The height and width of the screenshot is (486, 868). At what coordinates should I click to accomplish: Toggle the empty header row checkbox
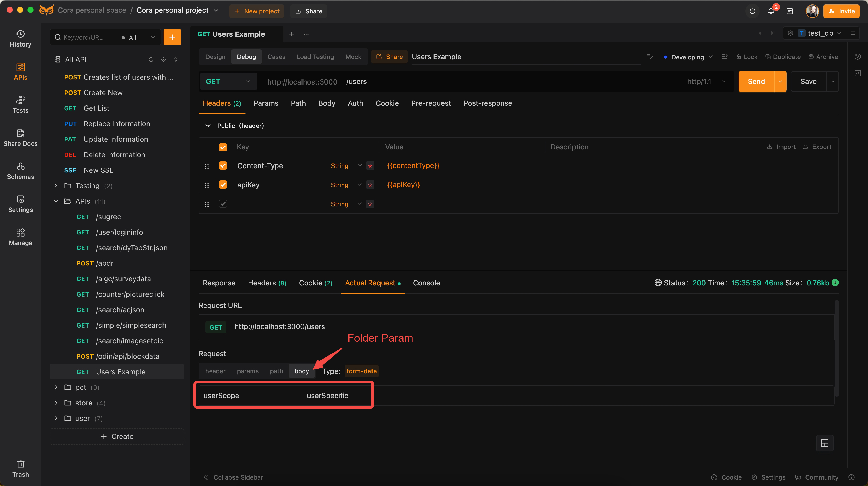point(223,204)
